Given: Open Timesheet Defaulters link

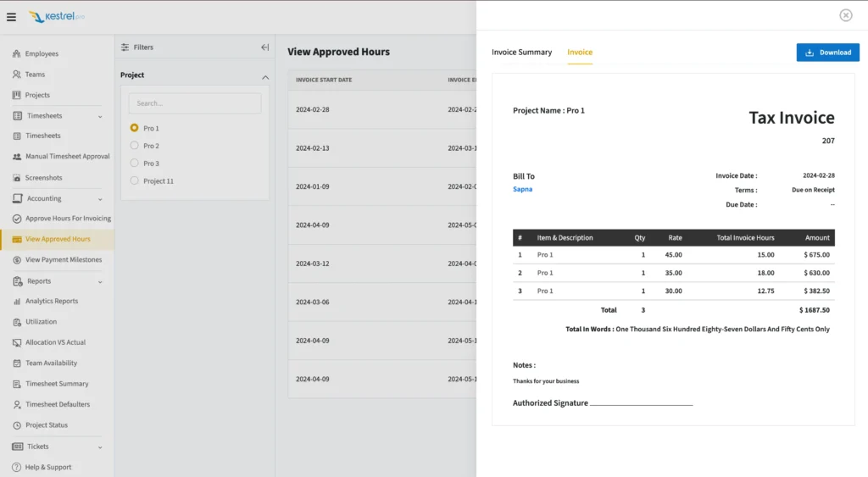Looking at the screenshot, I should coord(58,404).
